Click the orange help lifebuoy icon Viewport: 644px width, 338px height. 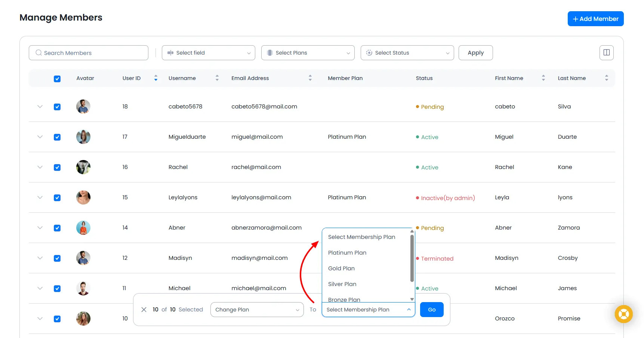click(623, 314)
